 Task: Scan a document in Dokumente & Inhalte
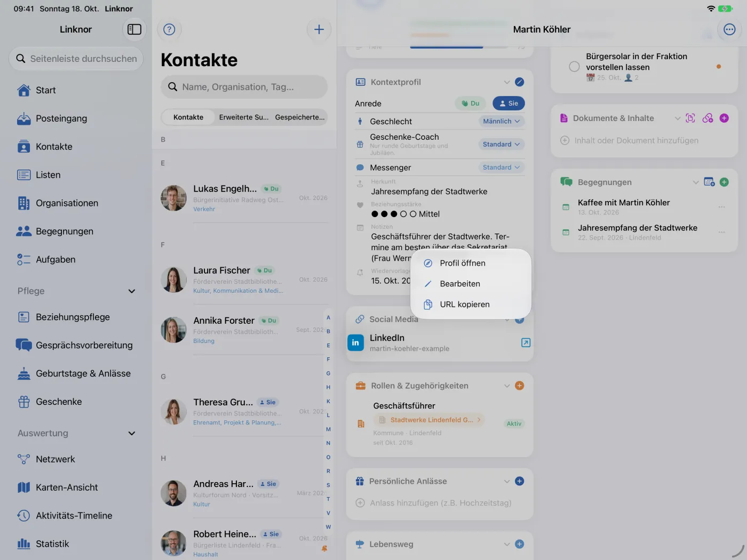(690, 118)
